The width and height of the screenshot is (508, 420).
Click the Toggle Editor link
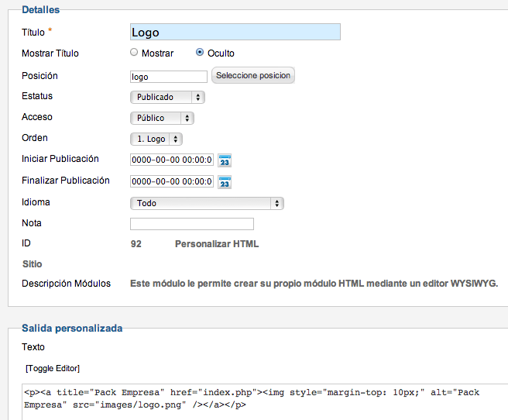click(x=53, y=369)
